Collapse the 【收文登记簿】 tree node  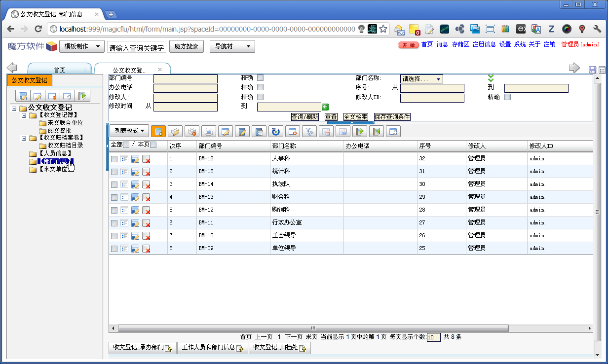tap(24, 116)
